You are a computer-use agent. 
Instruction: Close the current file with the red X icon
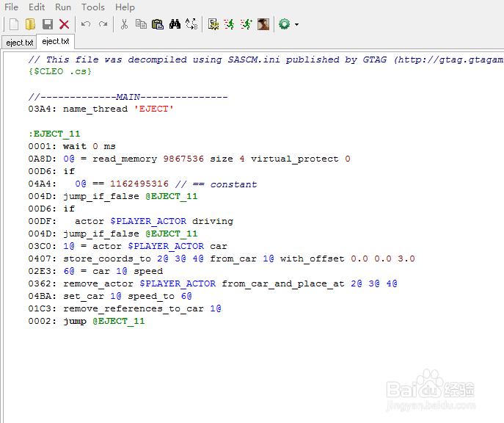[65, 24]
